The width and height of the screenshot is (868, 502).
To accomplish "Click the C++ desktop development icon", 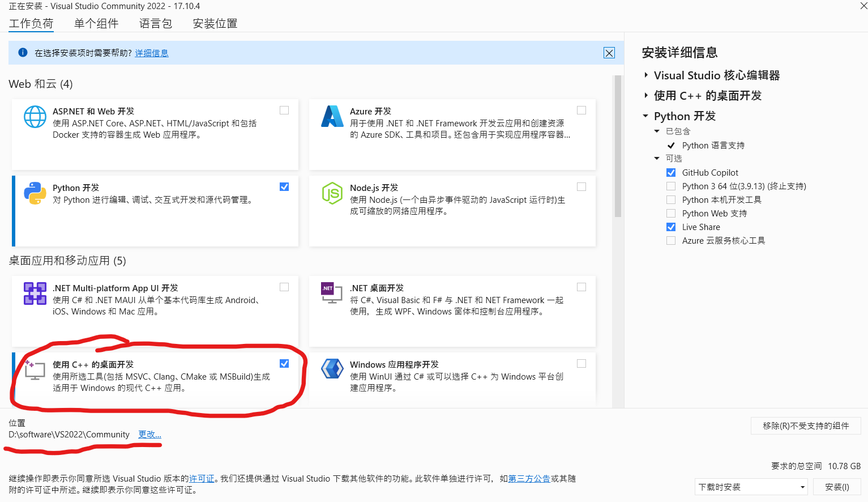I will tap(35, 369).
